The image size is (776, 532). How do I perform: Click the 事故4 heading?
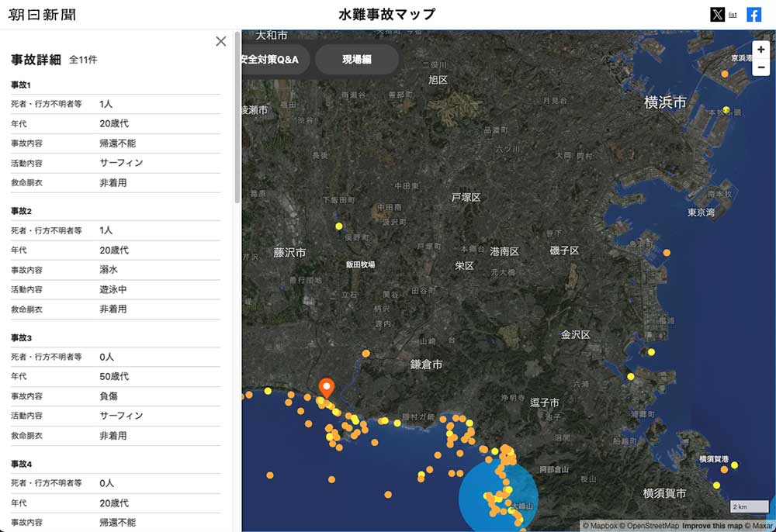[21, 464]
